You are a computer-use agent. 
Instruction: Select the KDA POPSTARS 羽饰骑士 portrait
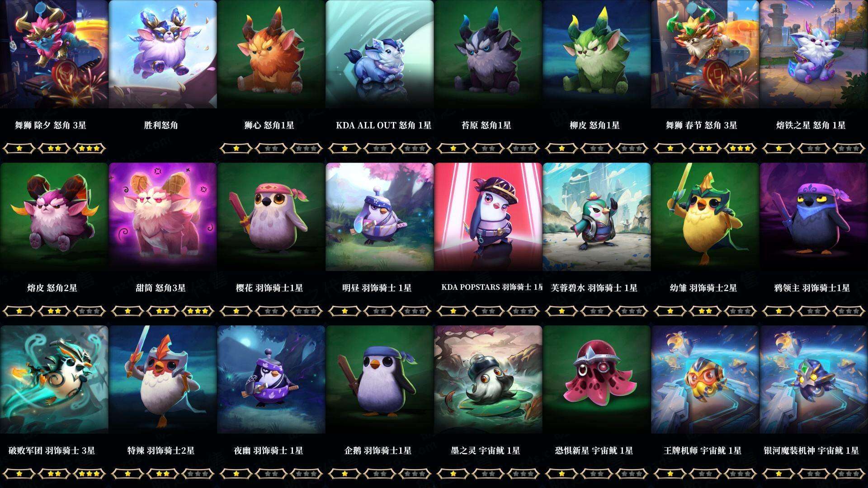tap(488, 217)
